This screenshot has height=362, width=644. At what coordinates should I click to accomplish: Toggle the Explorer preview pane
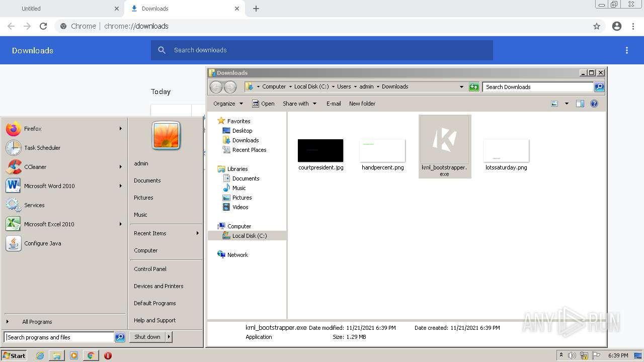(x=580, y=104)
